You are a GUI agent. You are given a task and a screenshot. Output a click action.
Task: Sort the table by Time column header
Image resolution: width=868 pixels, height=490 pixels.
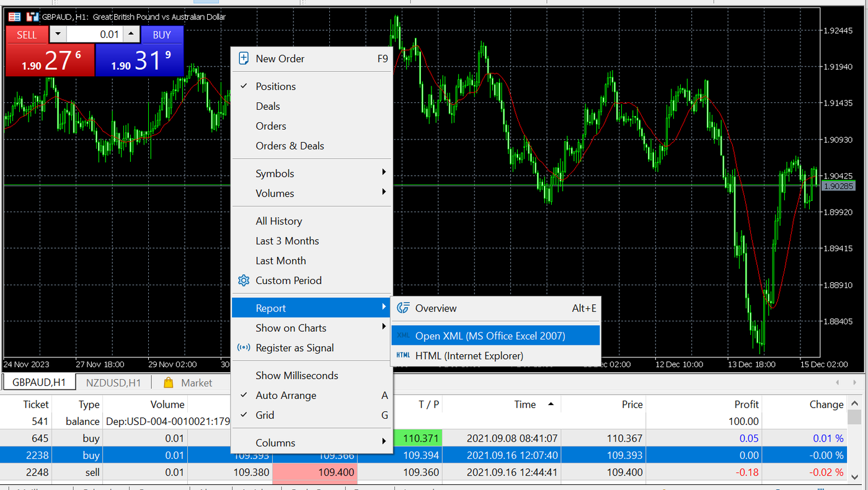tap(525, 404)
